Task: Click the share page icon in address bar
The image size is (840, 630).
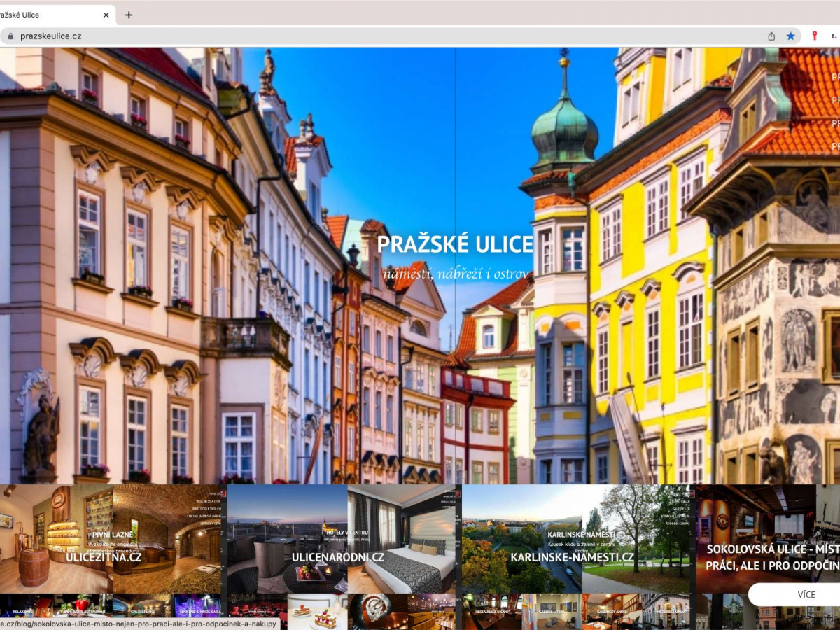Action: pos(771,36)
